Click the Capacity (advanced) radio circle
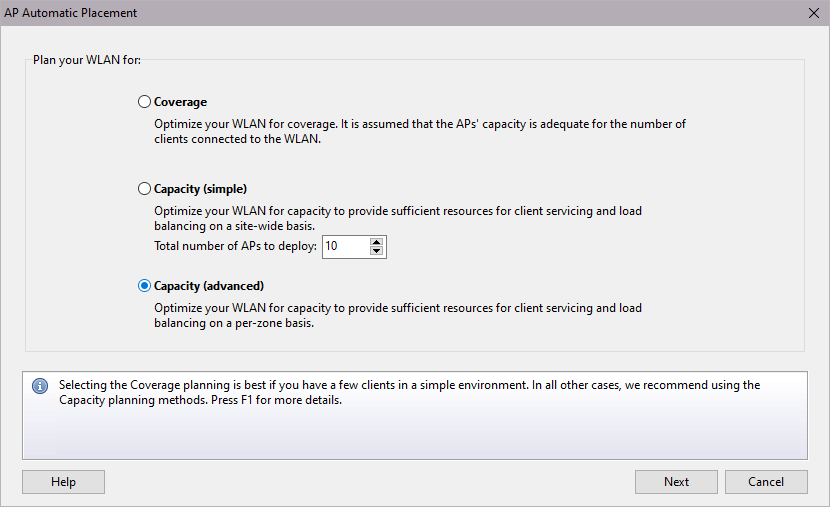The height and width of the screenshot is (507, 830). (145, 286)
